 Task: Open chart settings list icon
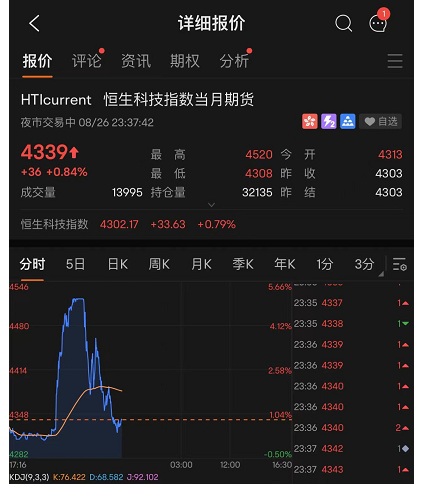point(399,264)
